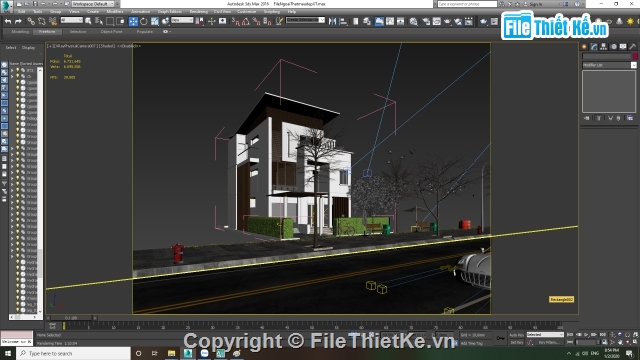The image size is (640, 360).
Task: Toggle Show End Result in modifier panel
Action: point(599,118)
